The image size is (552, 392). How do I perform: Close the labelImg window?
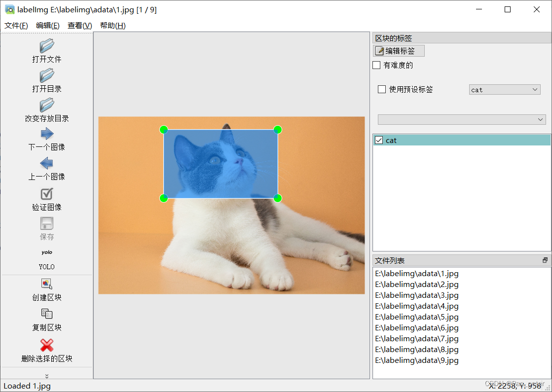(537, 9)
